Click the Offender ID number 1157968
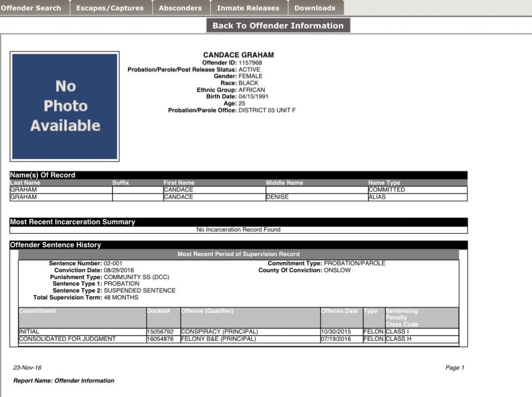The image size is (532, 397). [250, 63]
